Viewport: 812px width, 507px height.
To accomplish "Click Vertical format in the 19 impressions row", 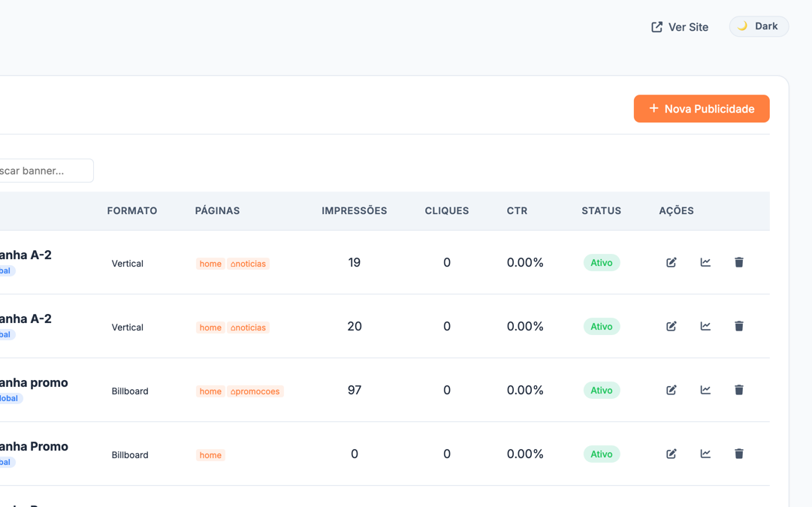I will coord(128,264).
